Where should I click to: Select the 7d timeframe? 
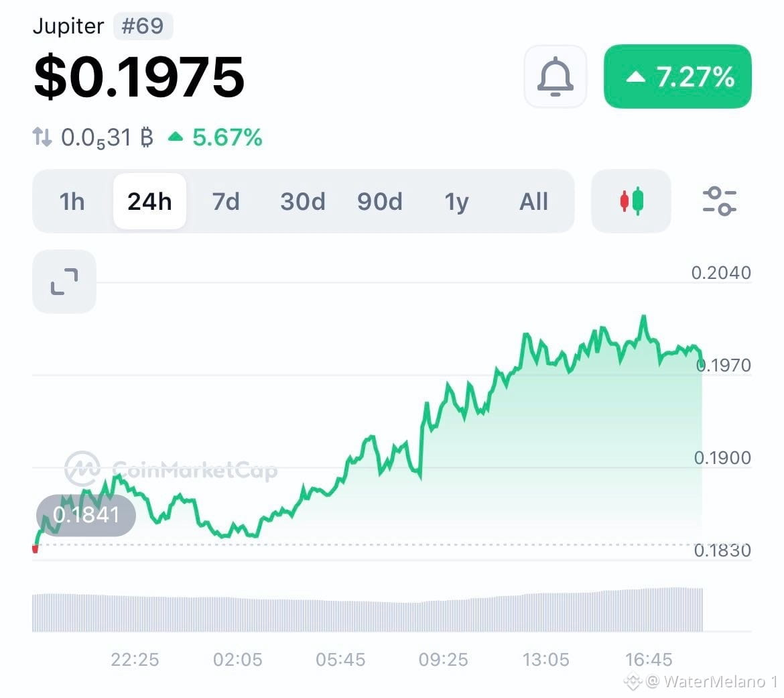pyautogui.click(x=226, y=201)
